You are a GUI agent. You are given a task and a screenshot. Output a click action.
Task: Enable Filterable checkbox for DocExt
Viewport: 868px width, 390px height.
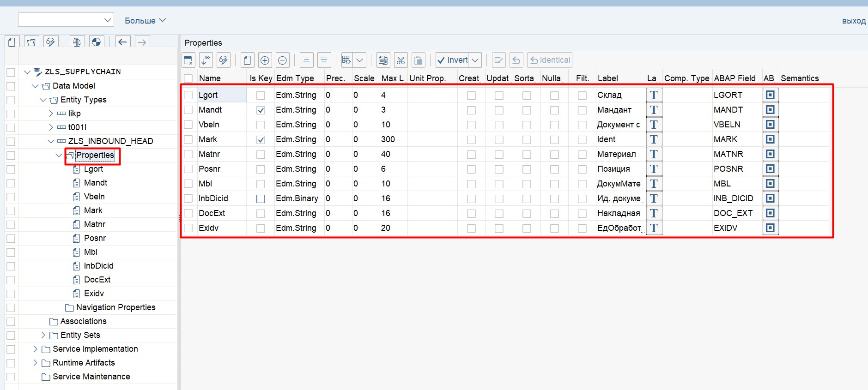pyautogui.click(x=582, y=214)
